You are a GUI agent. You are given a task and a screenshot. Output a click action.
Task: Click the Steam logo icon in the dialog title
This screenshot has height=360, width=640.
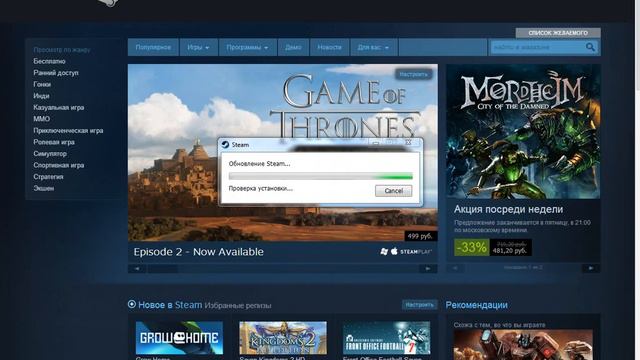pyautogui.click(x=225, y=144)
